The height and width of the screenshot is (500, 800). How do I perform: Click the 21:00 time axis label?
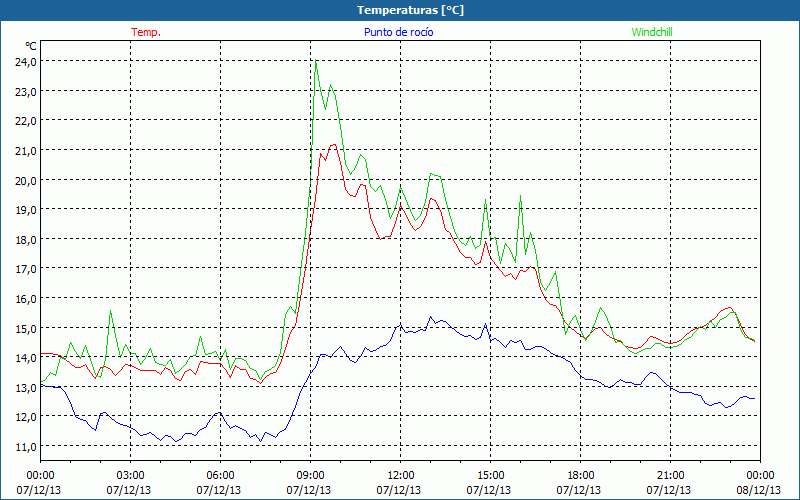click(x=670, y=476)
